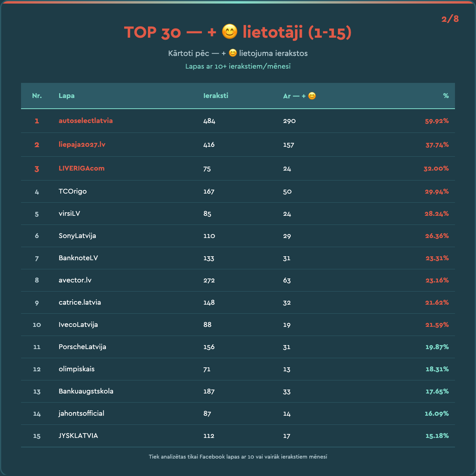Select the SonyLatvija entry
This screenshot has height=476, width=476.
point(77,236)
